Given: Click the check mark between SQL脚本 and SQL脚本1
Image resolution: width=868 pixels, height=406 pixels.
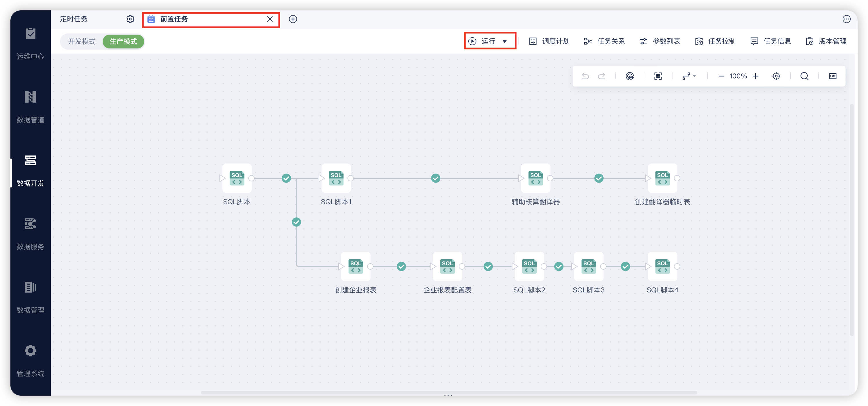Looking at the screenshot, I should (x=286, y=178).
